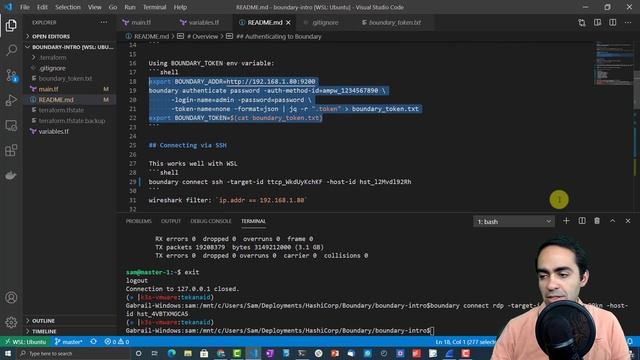Open errors and warnings count in status bar

click(x=117, y=342)
